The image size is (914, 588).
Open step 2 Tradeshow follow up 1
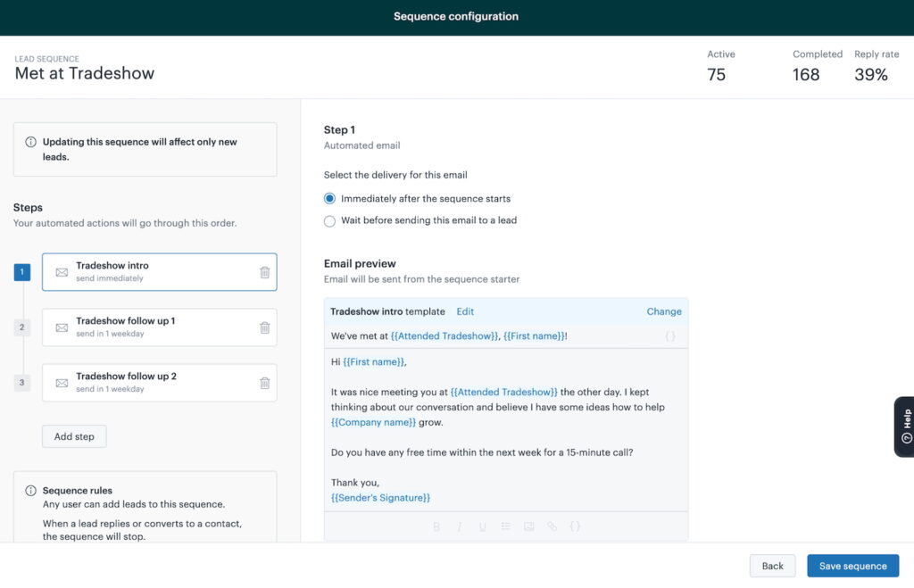click(x=159, y=327)
